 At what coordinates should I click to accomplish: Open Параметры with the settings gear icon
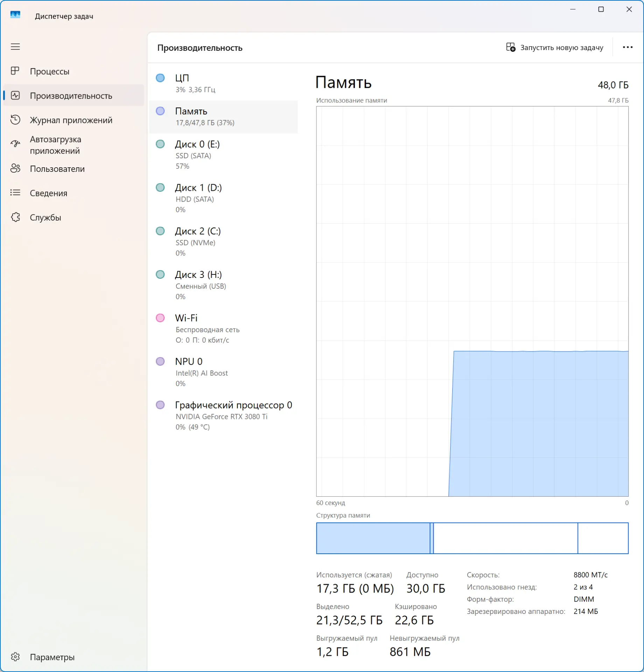click(x=15, y=657)
